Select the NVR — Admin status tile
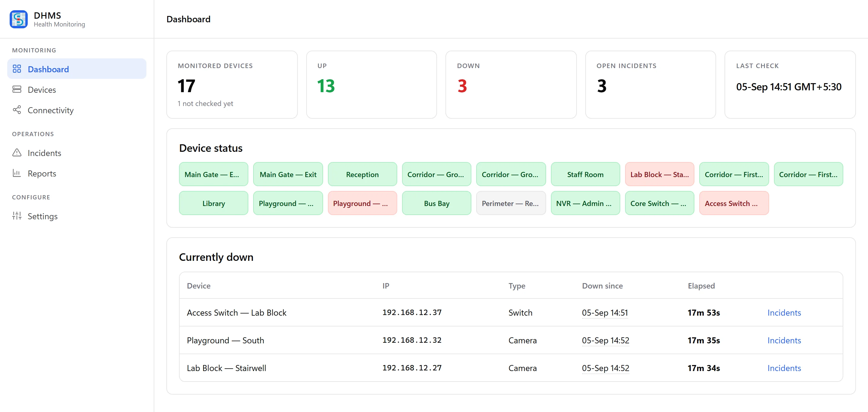This screenshot has width=868, height=412. [585, 203]
